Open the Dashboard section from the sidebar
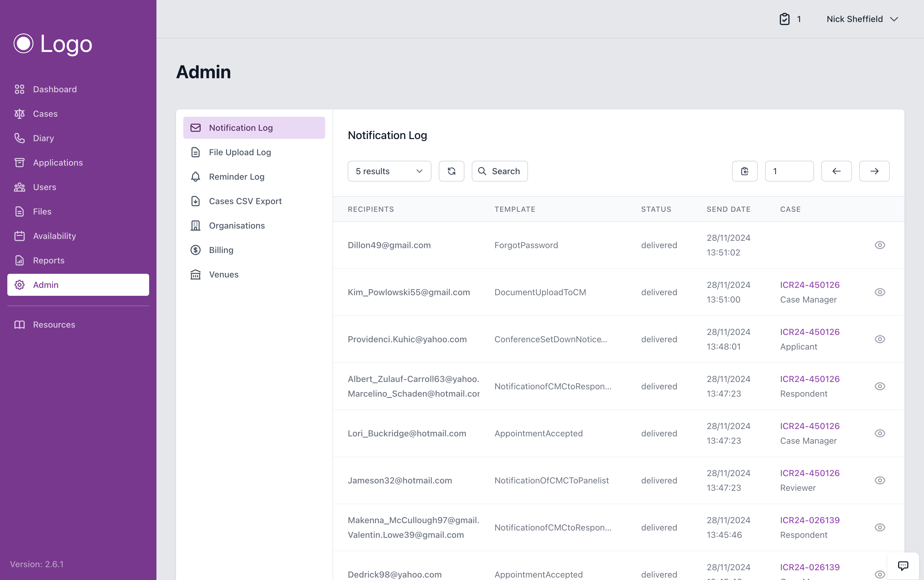Image resolution: width=924 pixels, height=580 pixels. 56,89
